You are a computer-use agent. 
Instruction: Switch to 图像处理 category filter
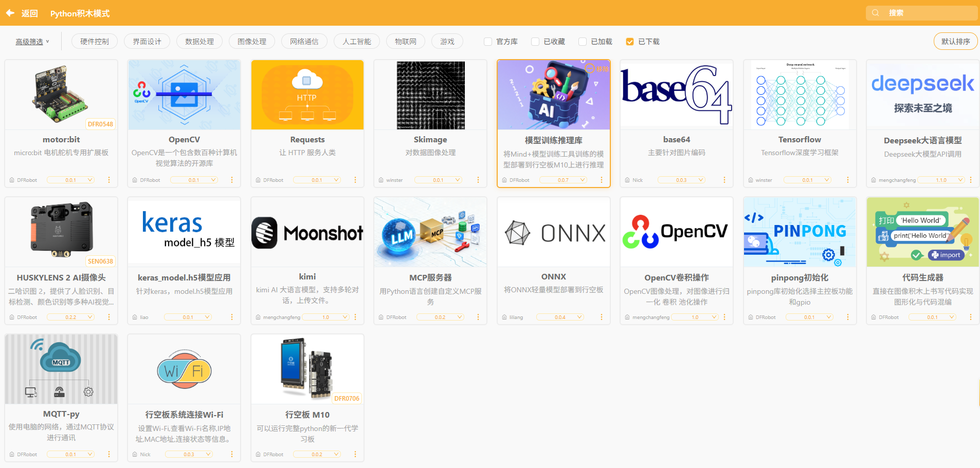(x=252, y=42)
